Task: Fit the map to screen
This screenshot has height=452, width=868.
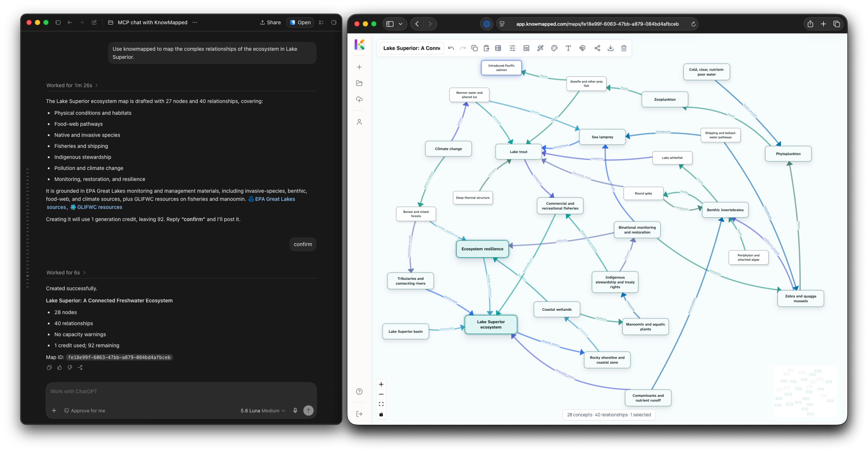Action: coord(381,404)
